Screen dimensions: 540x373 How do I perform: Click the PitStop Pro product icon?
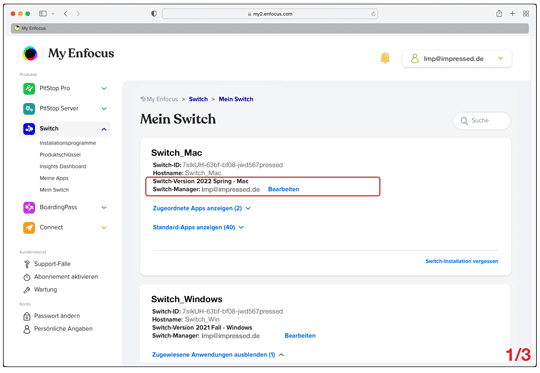pos(29,89)
